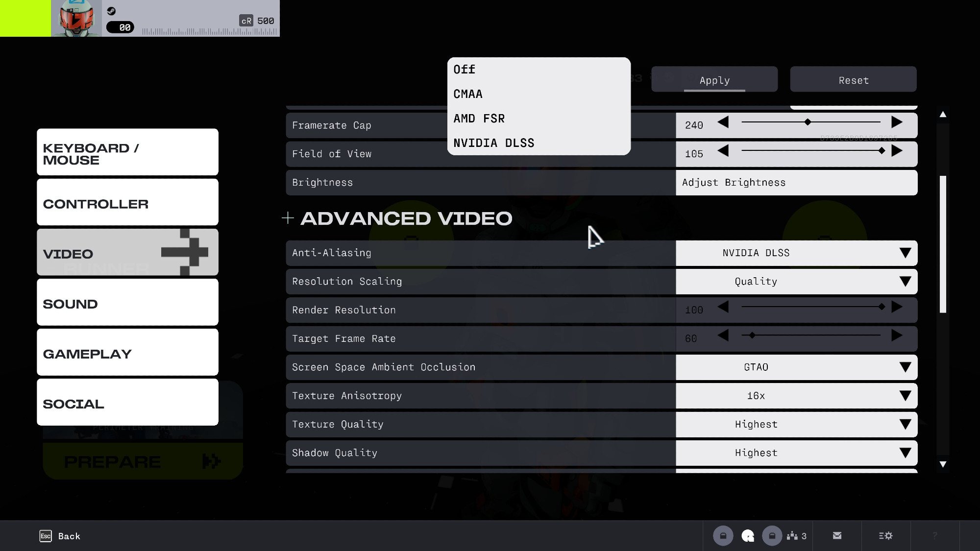Click Adjust Brightness button
Image resolution: width=980 pixels, height=551 pixels.
pos(796,183)
